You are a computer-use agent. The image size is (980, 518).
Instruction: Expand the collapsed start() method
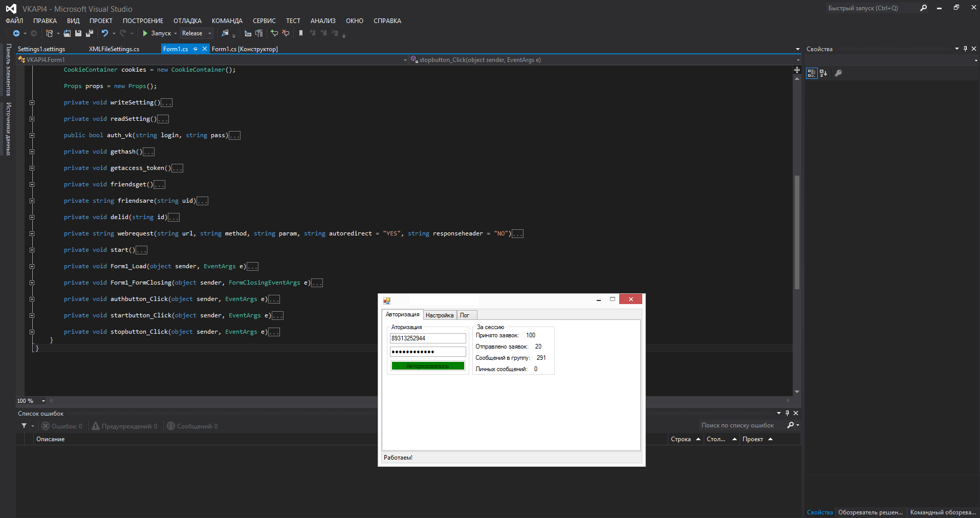pos(32,250)
